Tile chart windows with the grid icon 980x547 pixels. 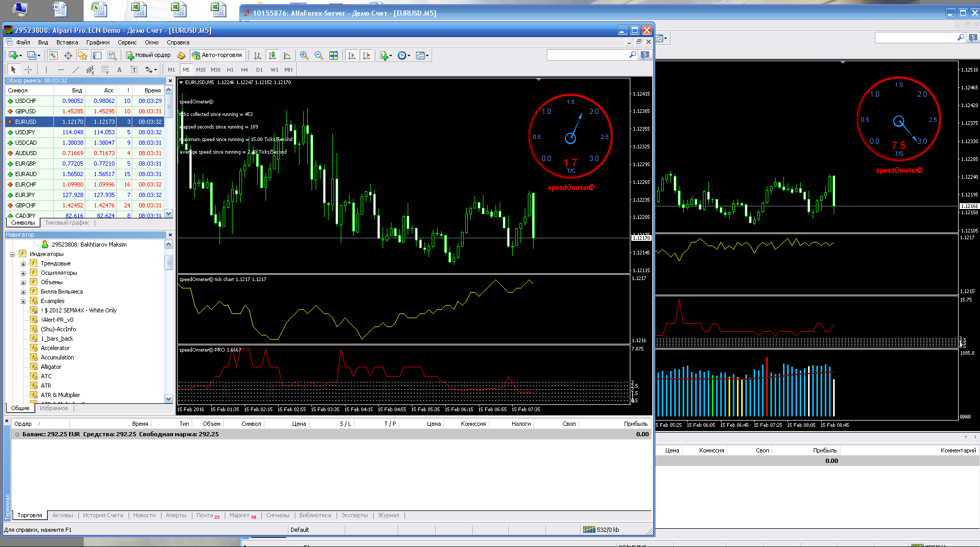(333, 55)
